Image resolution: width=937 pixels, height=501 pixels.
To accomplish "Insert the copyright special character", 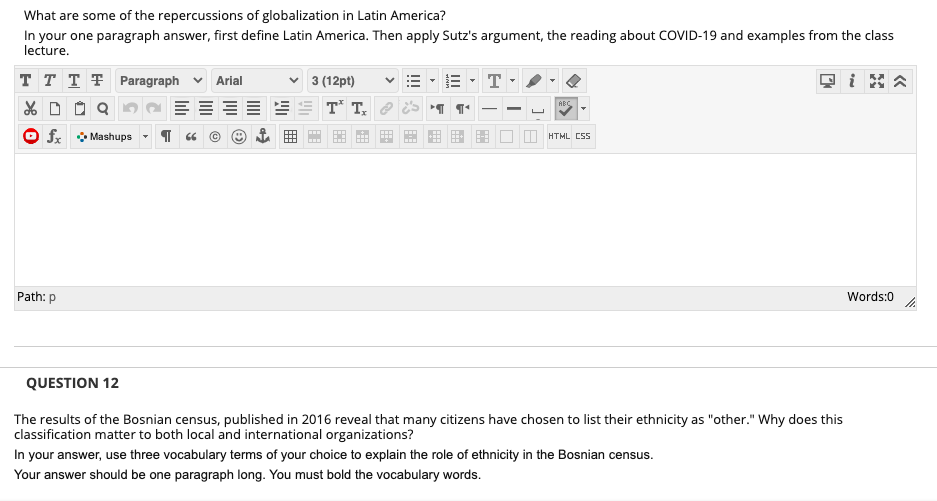I will [215, 136].
